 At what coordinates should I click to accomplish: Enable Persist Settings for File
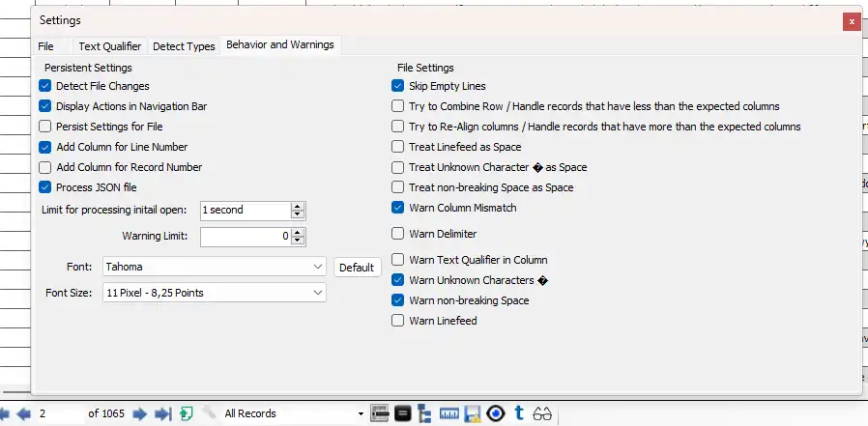(44, 127)
